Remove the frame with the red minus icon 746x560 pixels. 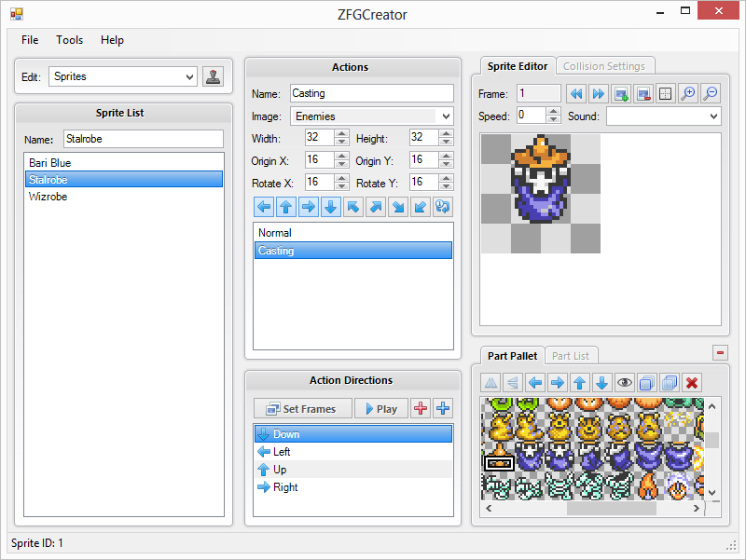tap(643, 94)
